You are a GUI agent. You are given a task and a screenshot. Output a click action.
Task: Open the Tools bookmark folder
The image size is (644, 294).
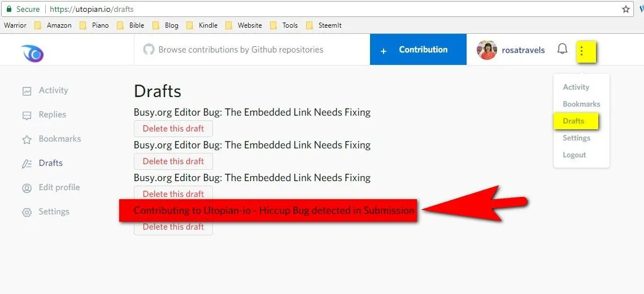284,25
